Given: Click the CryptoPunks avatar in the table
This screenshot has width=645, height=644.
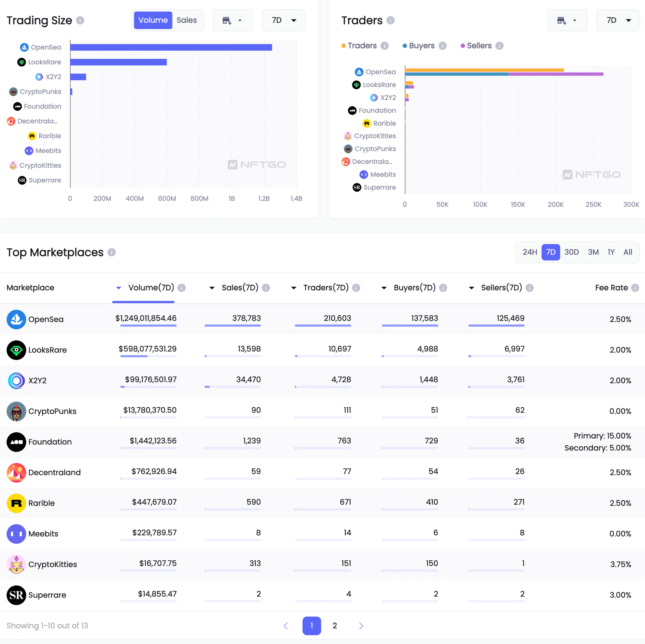Looking at the screenshot, I should (16, 411).
